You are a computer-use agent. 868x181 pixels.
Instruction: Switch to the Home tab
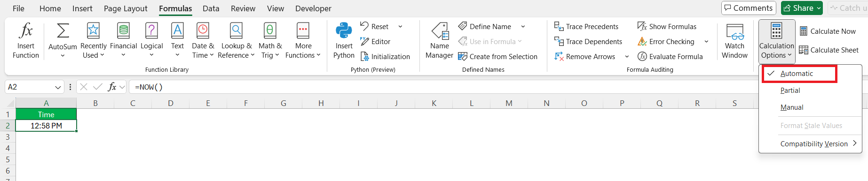click(50, 8)
